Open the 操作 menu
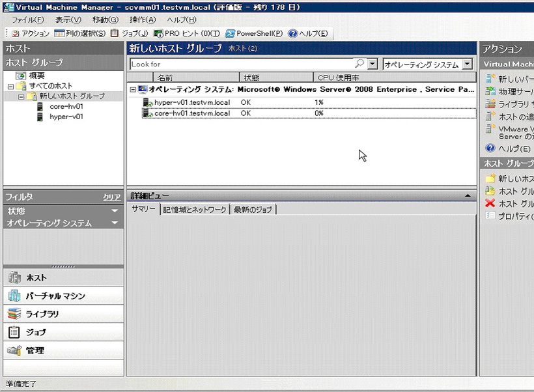This screenshot has height=392, width=534. 142,20
